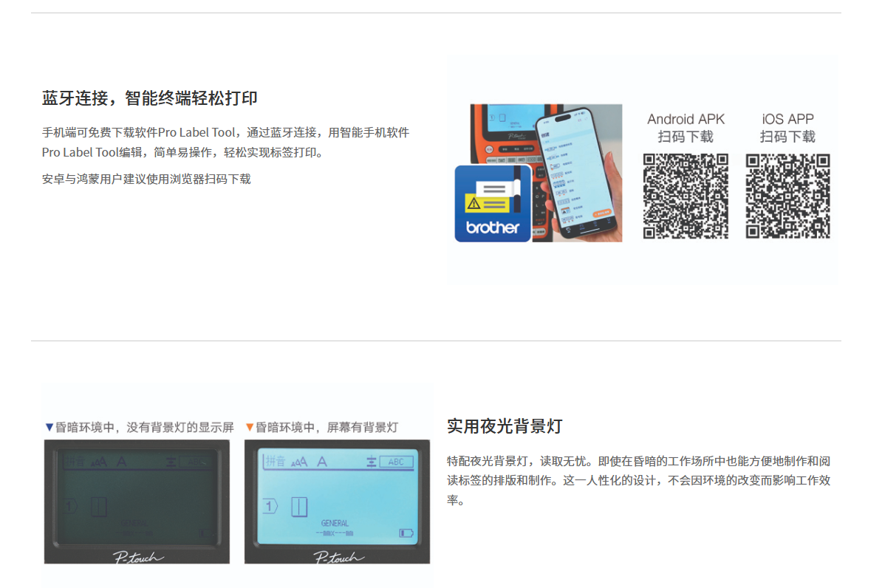Image resolution: width=882 pixels, height=588 pixels.
Task: Click the Android APK QR code
Action: click(686, 196)
